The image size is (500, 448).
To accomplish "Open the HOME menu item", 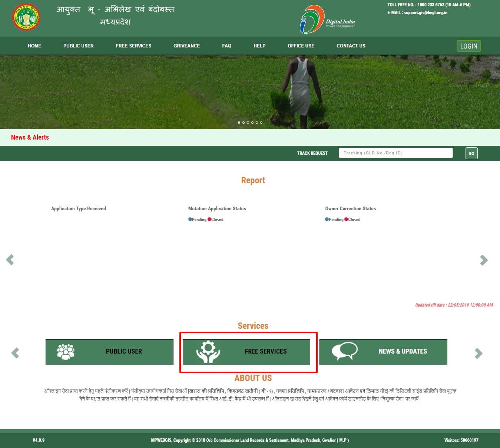I will tap(34, 46).
